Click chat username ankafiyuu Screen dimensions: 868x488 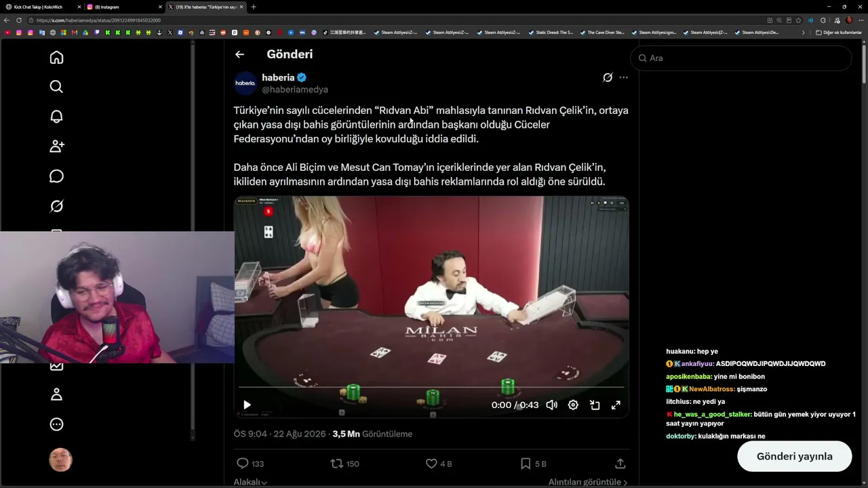click(697, 364)
